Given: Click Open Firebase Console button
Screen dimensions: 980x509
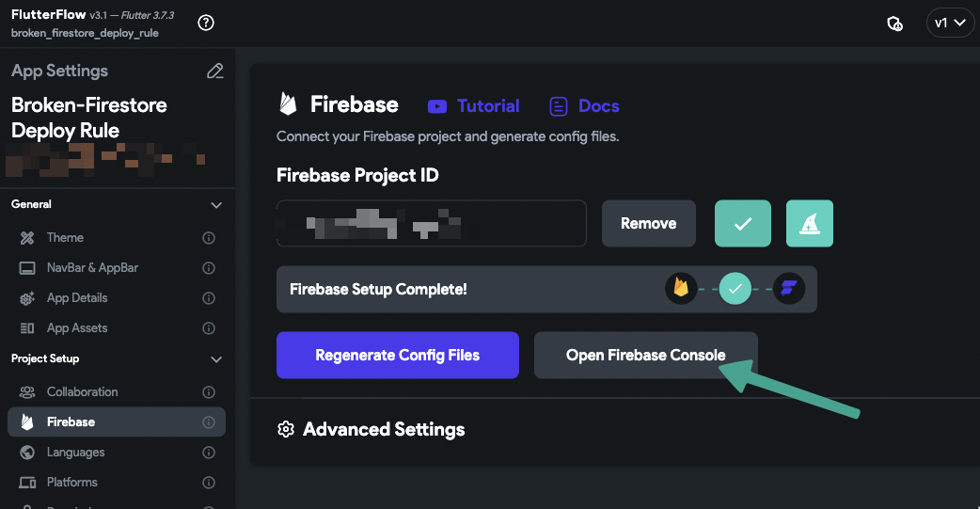Looking at the screenshot, I should pos(645,356).
